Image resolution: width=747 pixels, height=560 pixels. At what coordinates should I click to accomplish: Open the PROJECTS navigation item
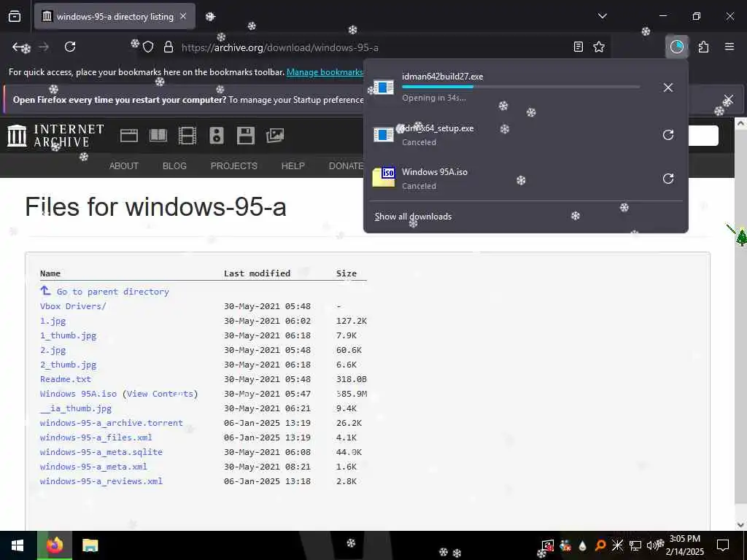(234, 166)
